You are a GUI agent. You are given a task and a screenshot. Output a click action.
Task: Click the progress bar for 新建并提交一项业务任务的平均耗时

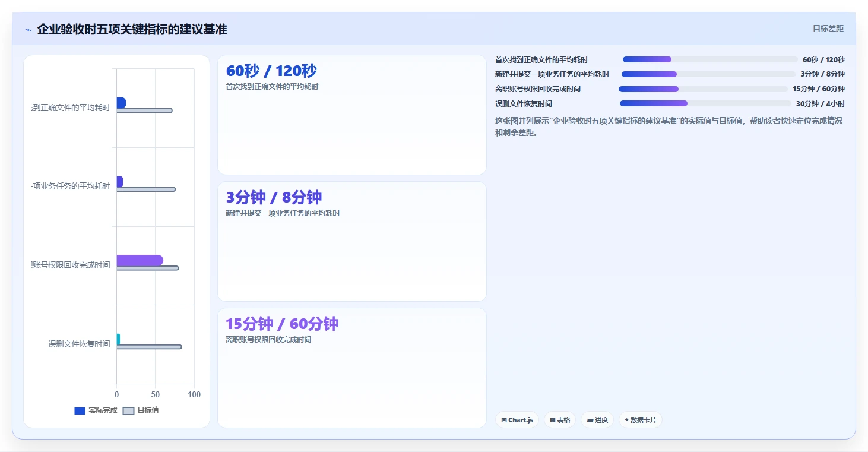(x=708, y=74)
